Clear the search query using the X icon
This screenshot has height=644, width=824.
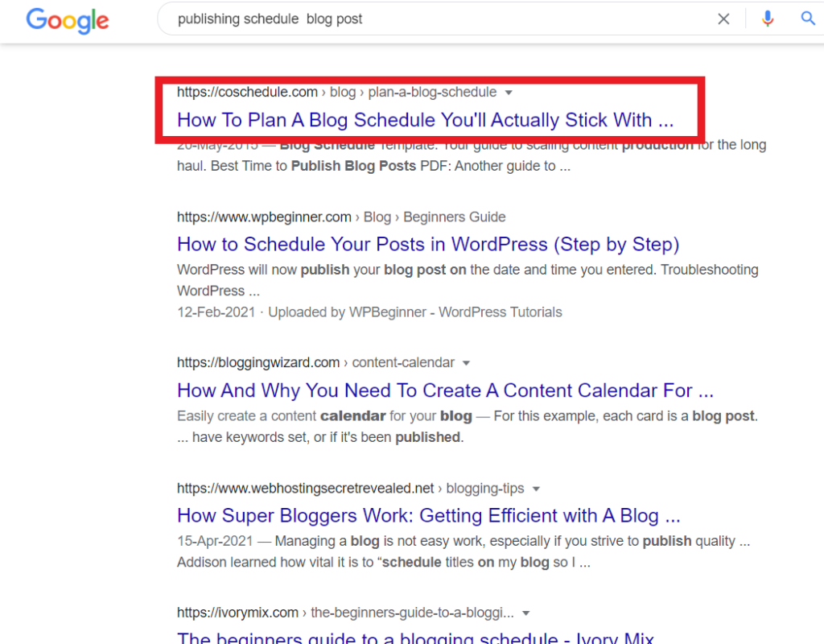coord(723,18)
